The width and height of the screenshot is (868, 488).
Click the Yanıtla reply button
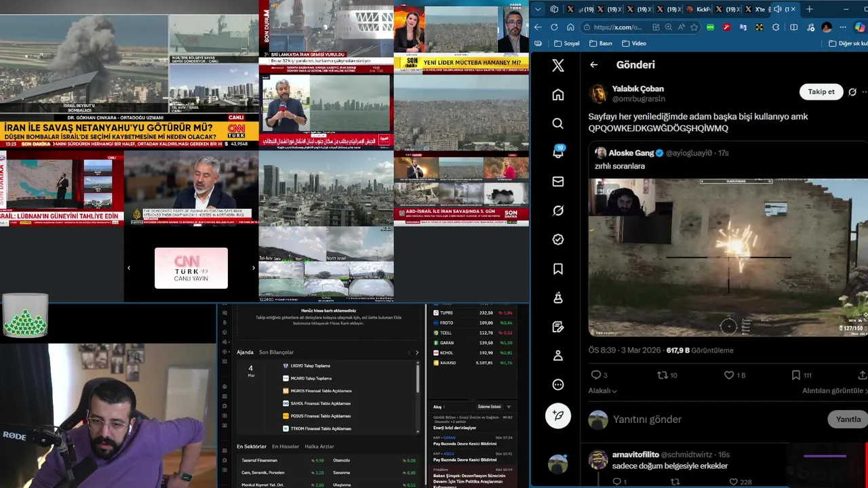pyautogui.click(x=848, y=419)
